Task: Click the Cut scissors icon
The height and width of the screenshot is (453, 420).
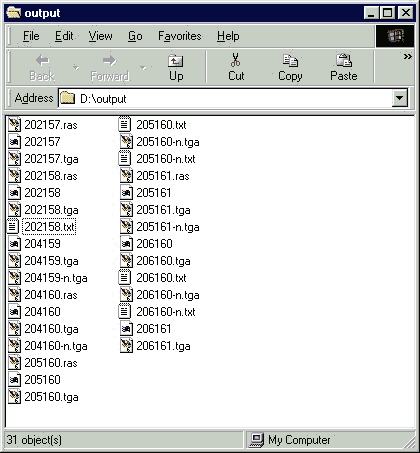Action: coord(235,60)
